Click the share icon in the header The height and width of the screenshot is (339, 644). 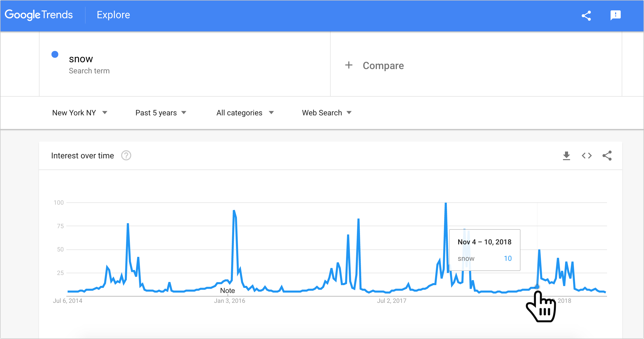[586, 16]
